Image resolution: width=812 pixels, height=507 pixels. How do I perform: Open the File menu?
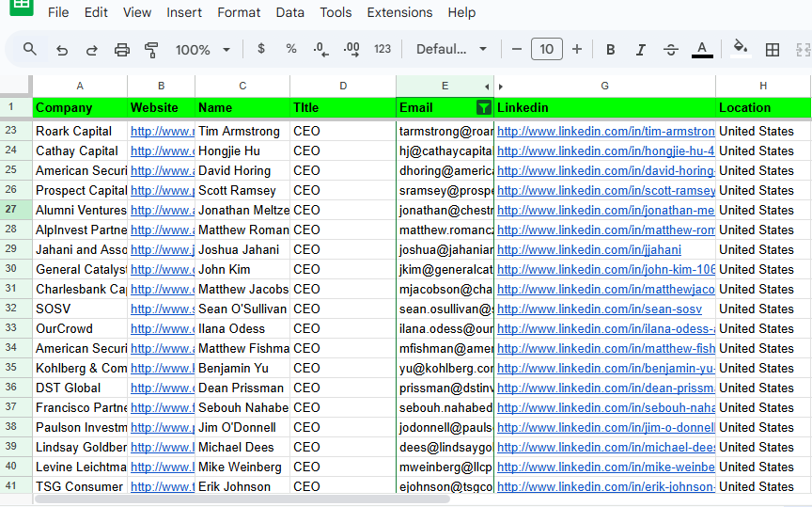point(58,12)
